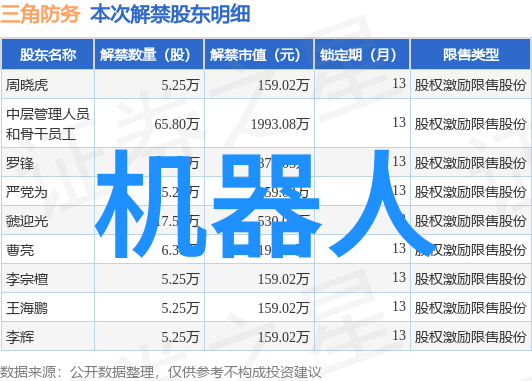
Task: Click 159.02万 value in 李辉 row
Action: (x=283, y=338)
